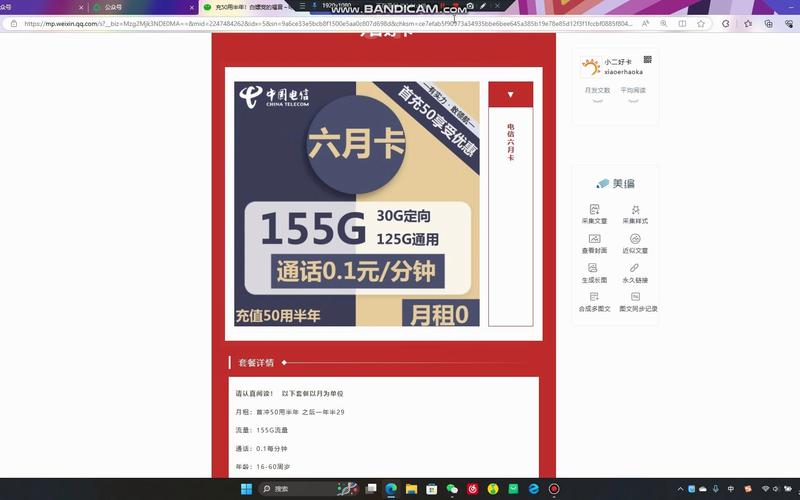Open File Explorer from the taskbar
The height and width of the screenshot is (500, 800).
[x=411, y=489]
